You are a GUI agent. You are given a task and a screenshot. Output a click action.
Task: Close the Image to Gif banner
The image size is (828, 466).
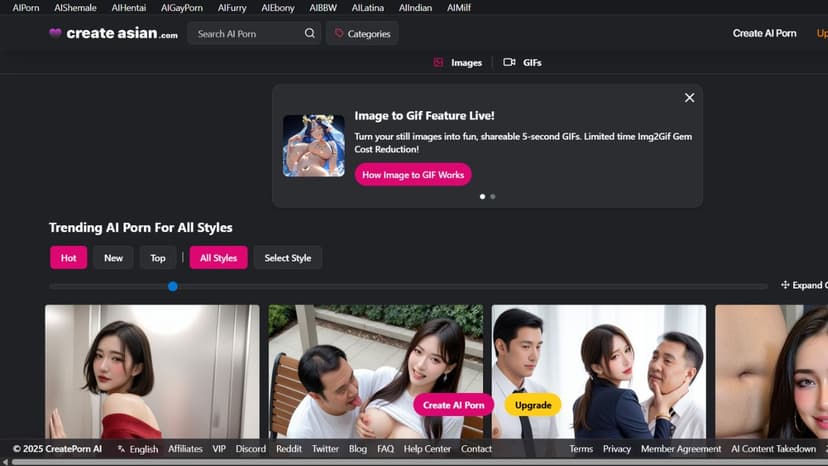689,98
